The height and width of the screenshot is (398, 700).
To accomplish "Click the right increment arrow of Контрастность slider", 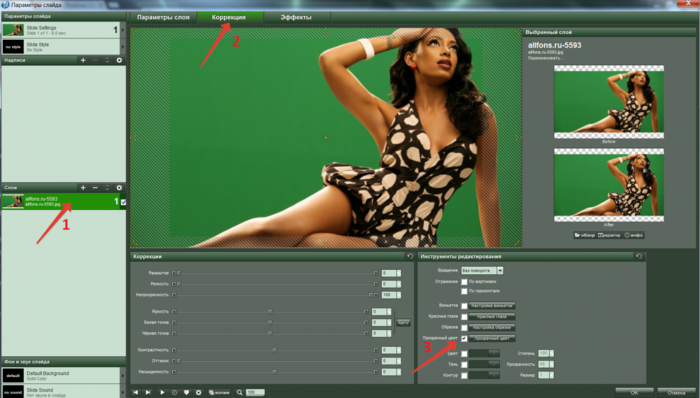I will 375,350.
